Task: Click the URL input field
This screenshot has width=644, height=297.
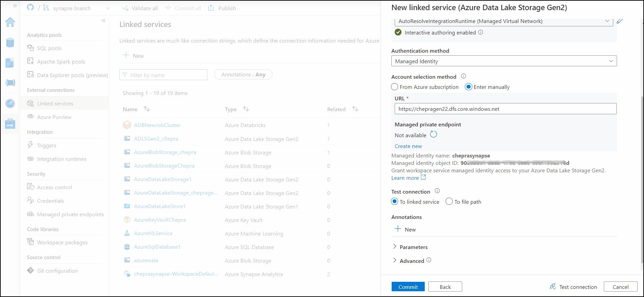Action: point(505,109)
